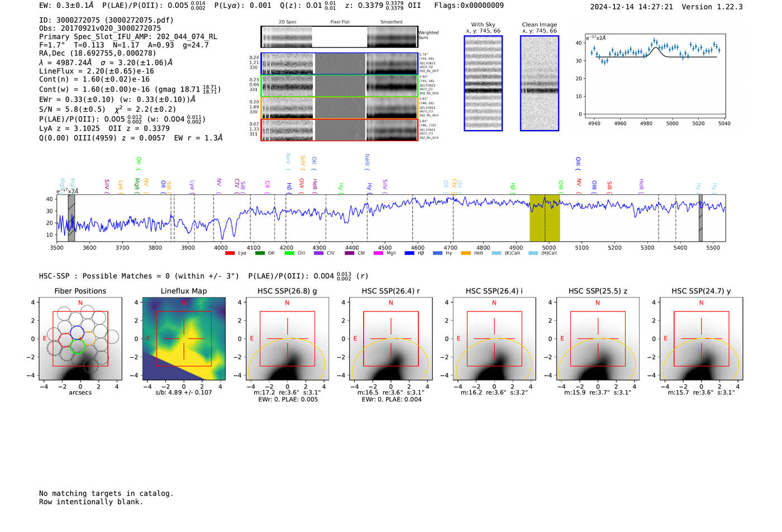This screenshot has width=782, height=532.
Task: Click 'No matching targets in catalog.' text
Action: [106, 493]
